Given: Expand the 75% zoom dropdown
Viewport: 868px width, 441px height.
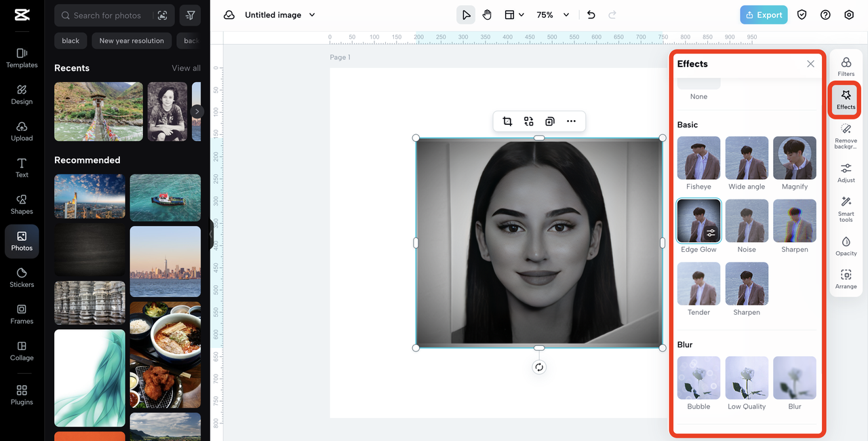Looking at the screenshot, I should click(x=566, y=15).
